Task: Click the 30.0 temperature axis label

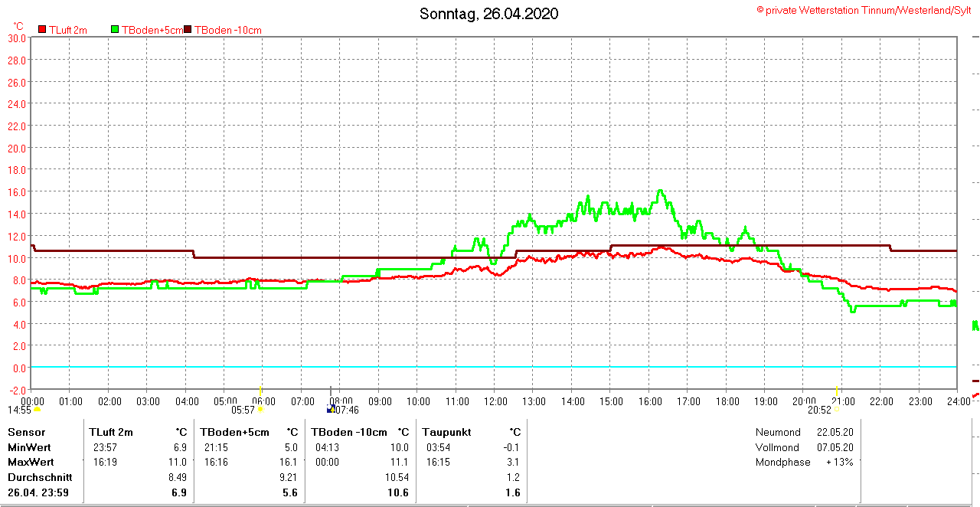Action: coord(17,38)
